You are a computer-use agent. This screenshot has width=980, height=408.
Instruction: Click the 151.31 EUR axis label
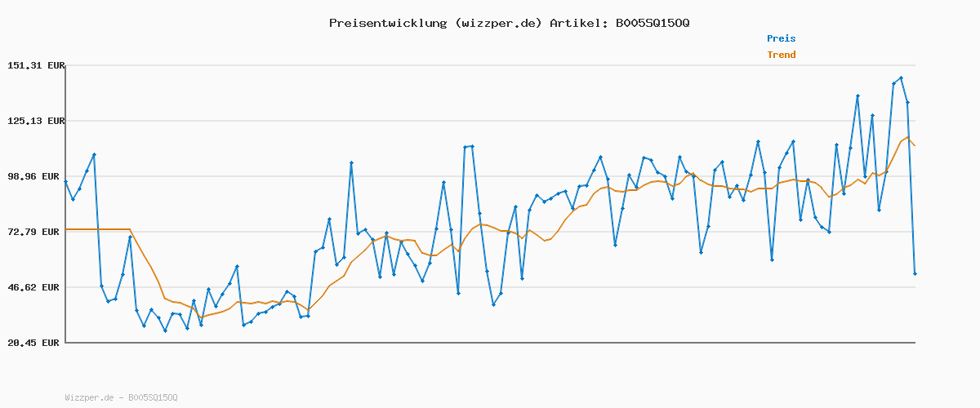tap(36, 65)
